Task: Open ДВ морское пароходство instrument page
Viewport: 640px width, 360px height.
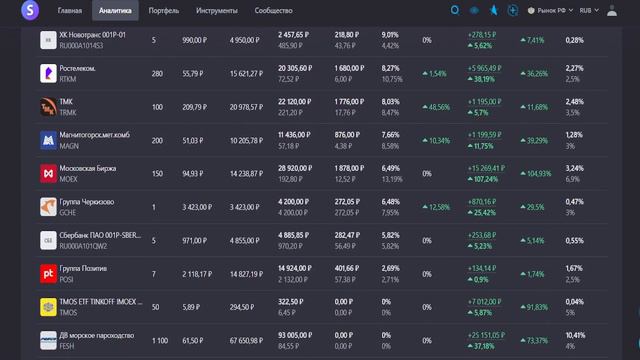Action: pos(97,336)
